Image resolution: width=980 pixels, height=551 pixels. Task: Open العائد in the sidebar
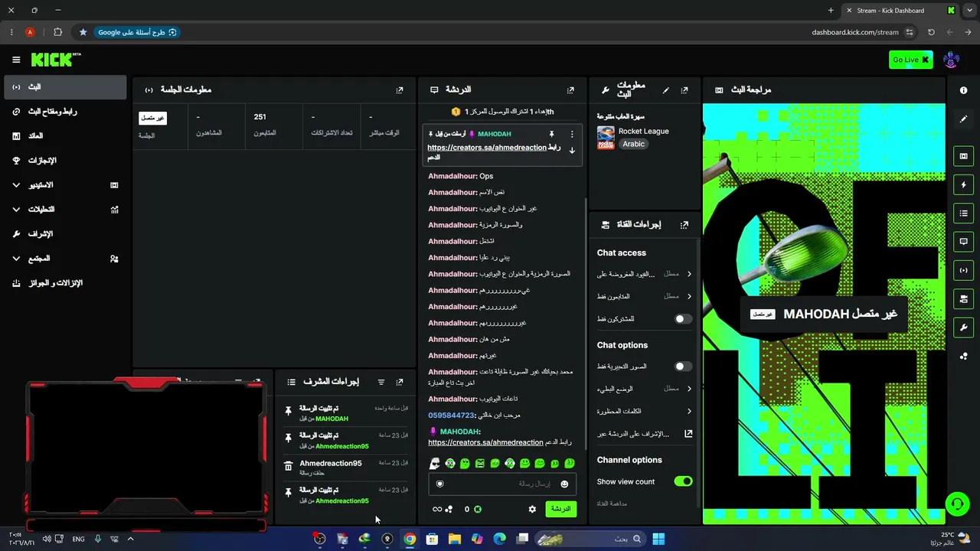[65, 136]
